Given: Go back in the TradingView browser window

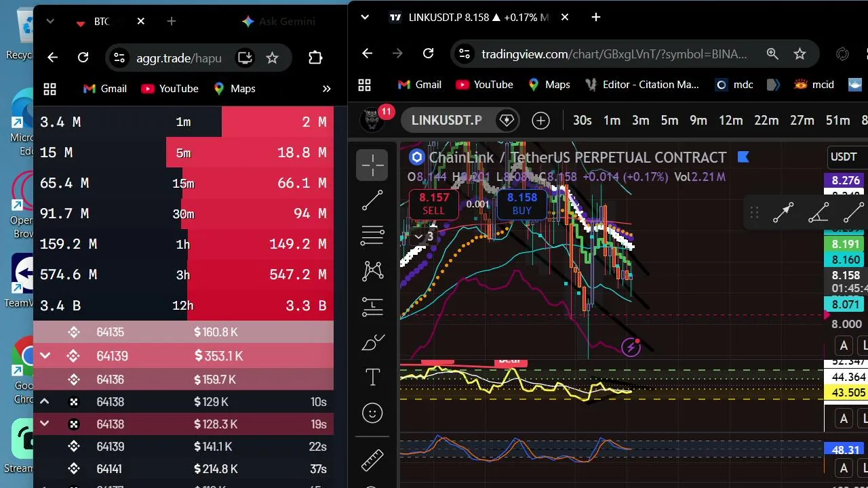Looking at the screenshot, I should [367, 54].
